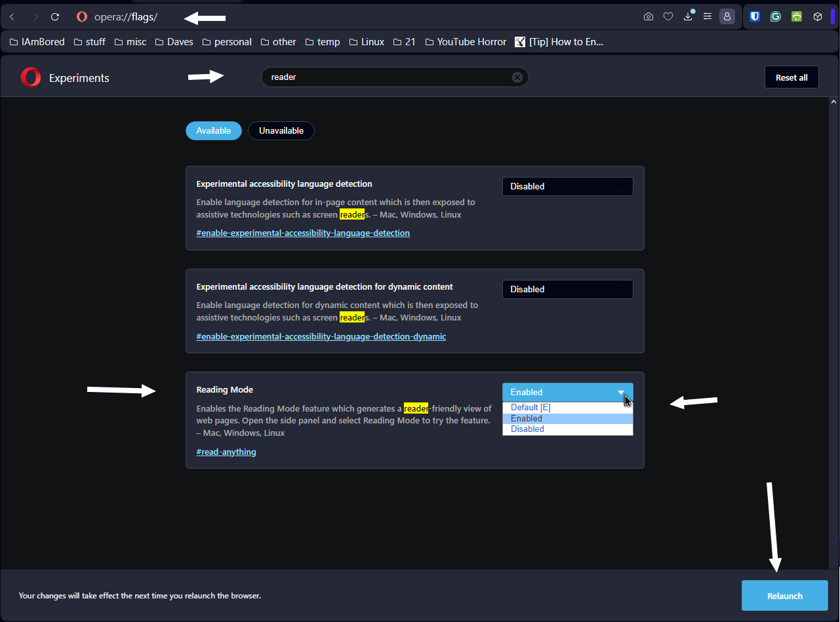This screenshot has height=622, width=840.
Task: Click the forward navigation arrow
Action: [35, 16]
